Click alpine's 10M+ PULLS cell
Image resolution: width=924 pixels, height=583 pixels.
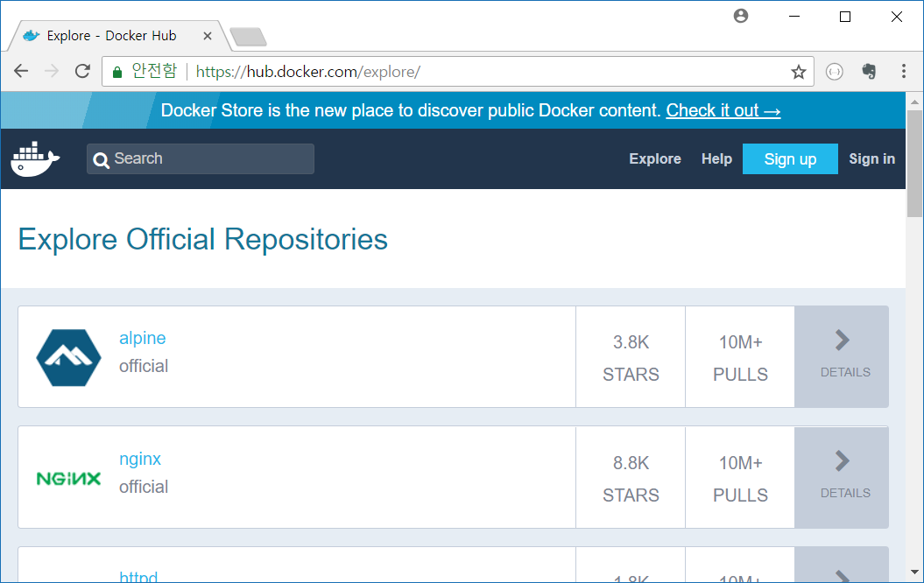coord(740,357)
